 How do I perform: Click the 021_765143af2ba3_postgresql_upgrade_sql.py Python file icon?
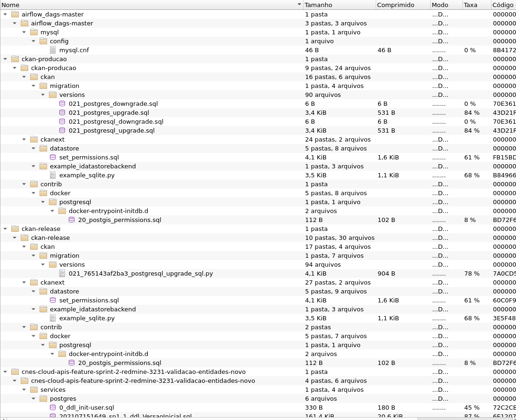pos(62,273)
